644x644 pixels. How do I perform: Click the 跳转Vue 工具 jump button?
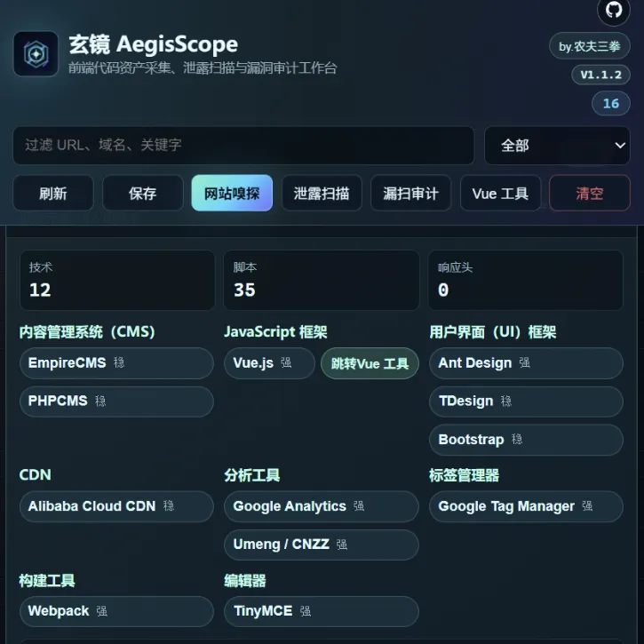(370, 363)
